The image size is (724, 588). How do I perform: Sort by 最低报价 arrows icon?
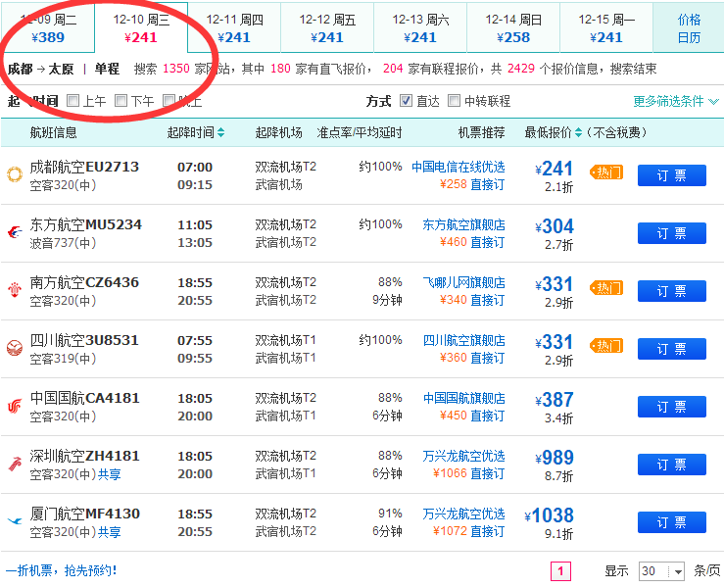tap(578, 133)
